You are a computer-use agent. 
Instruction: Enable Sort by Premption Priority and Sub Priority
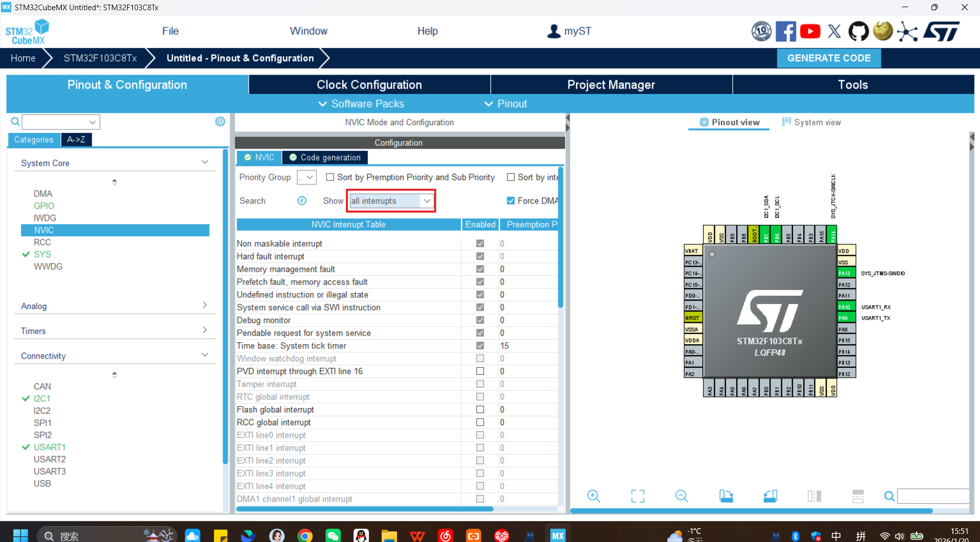(x=330, y=177)
